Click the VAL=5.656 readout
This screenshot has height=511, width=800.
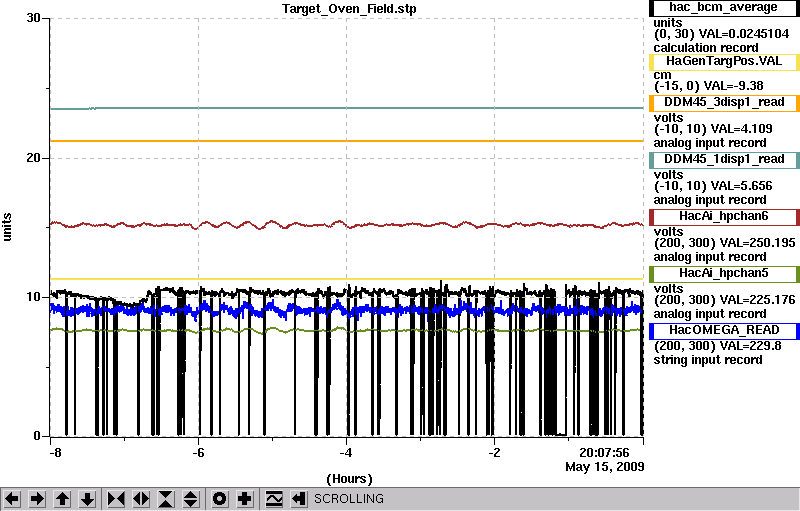(742, 186)
